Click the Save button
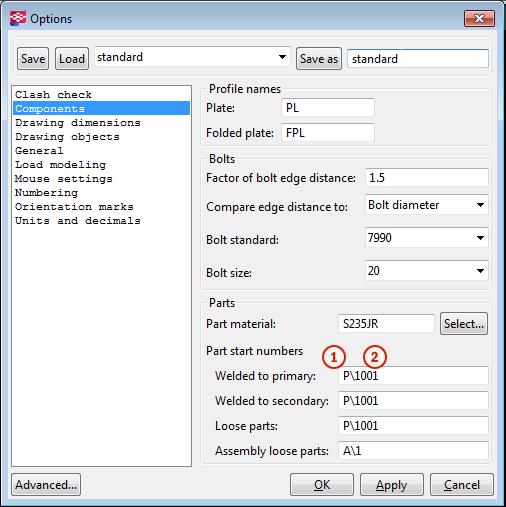Viewport: 506px width, 507px height. [x=33, y=59]
